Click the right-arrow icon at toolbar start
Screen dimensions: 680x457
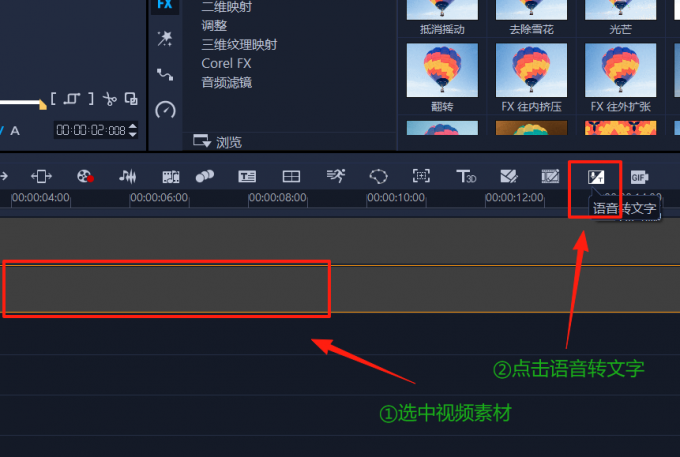(x=4, y=176)
